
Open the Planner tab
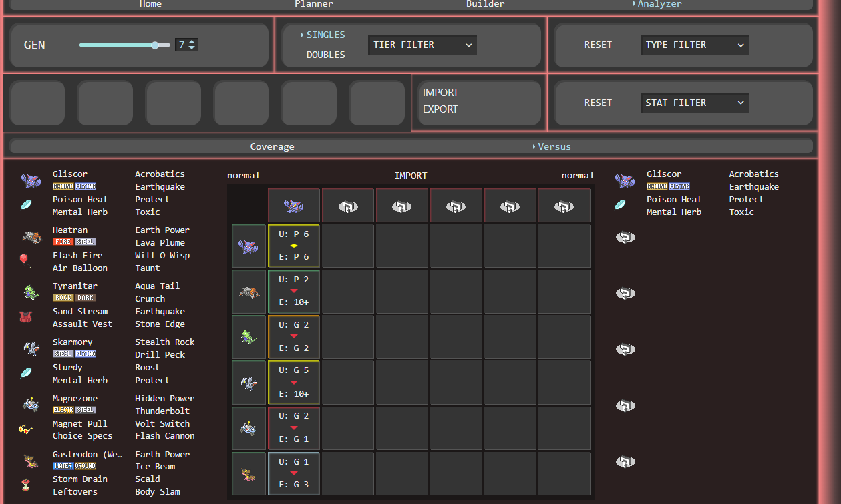314,4
